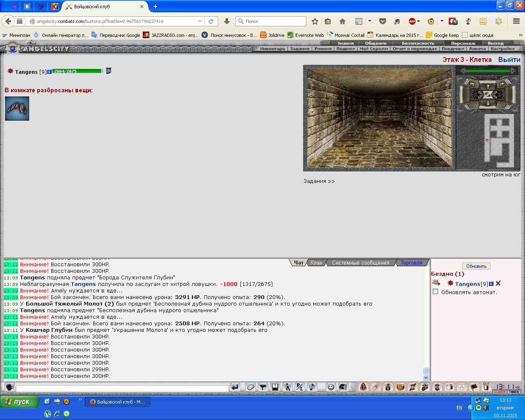Click the horned monster icon in bottom panel
This screenshot has width=525, height=420.
437,387
